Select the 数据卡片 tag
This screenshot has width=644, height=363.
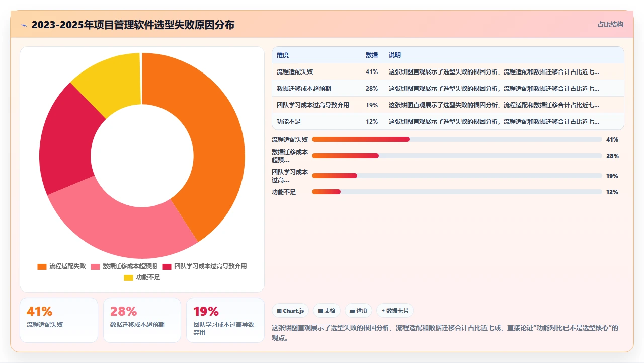394,311
